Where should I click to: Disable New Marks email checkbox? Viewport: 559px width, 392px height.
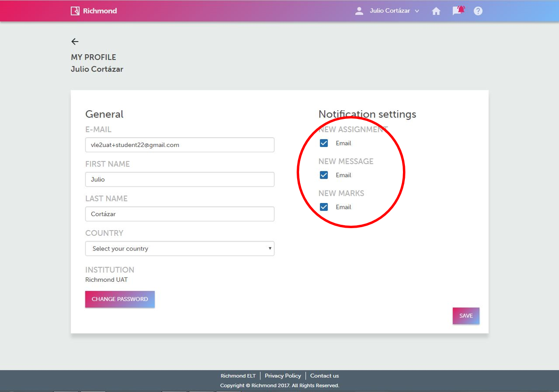click(324, 207)
